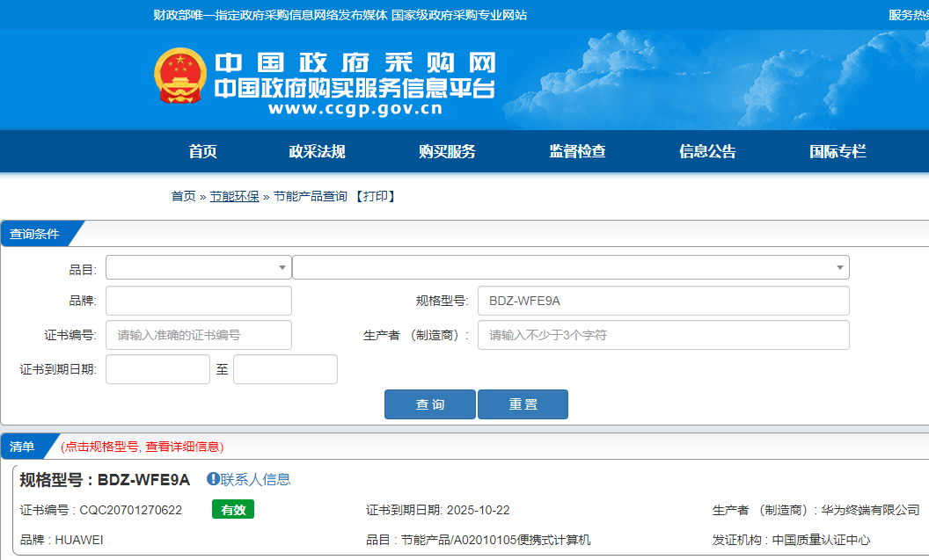
Task: Click the red hint 点击规格型号, 查看详细信息
Action: [x=143, y=447]
